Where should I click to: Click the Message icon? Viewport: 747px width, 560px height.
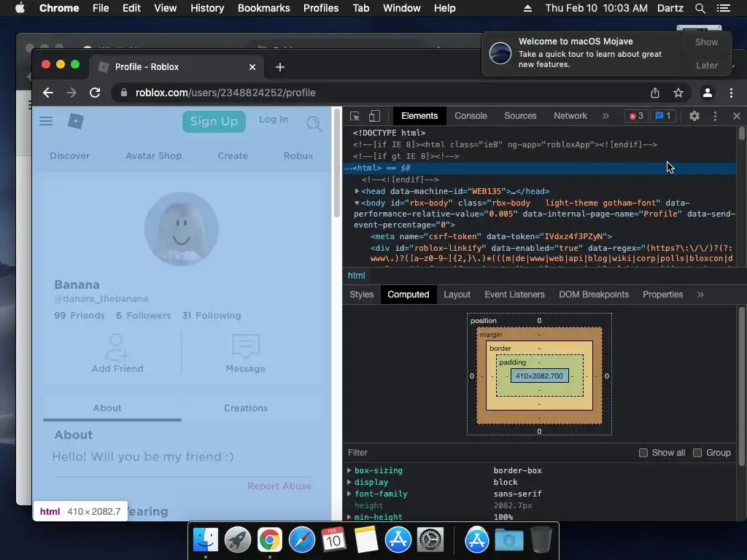point(245,346)
